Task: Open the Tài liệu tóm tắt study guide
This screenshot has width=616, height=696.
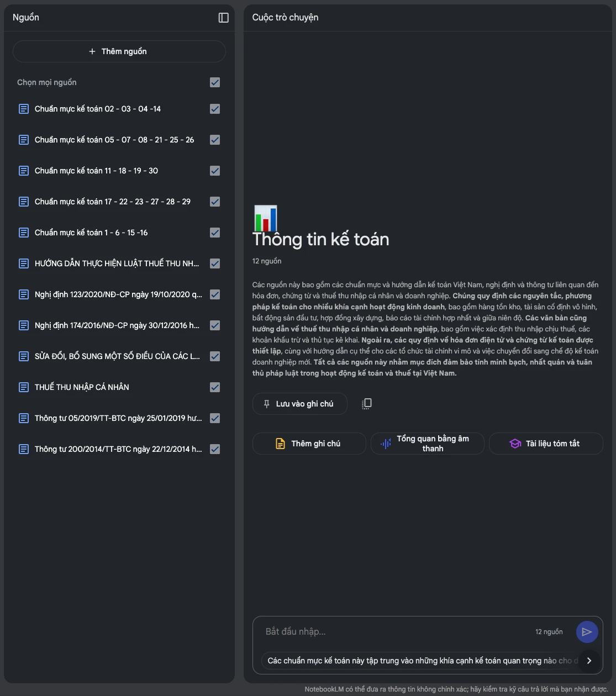Action: (x=545, y=444)
